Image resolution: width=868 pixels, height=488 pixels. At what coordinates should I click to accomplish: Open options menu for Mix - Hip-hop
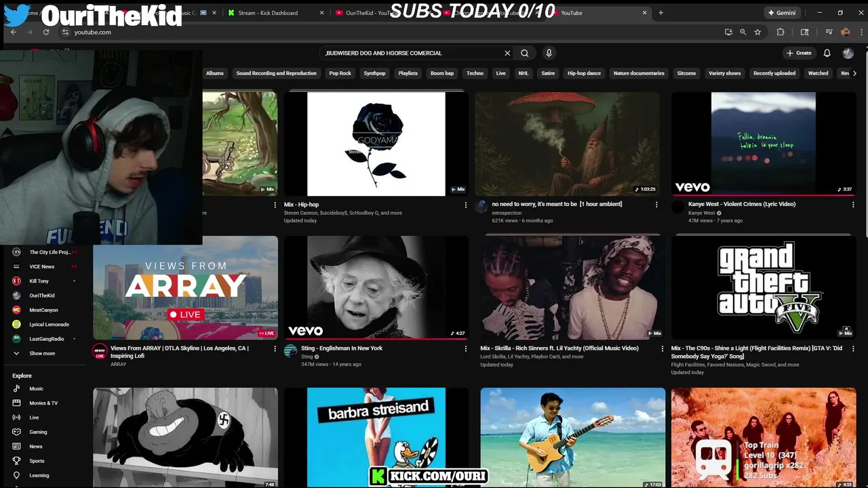465,205
